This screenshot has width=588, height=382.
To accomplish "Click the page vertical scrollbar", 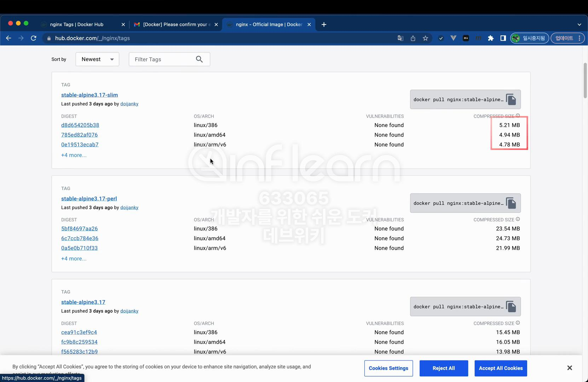I will 585,81.
